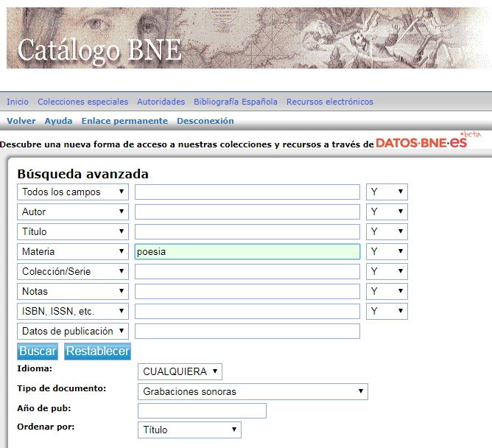
Task: Open the Y operator dropdown in Materia row
Action: [x=387, y=251]
